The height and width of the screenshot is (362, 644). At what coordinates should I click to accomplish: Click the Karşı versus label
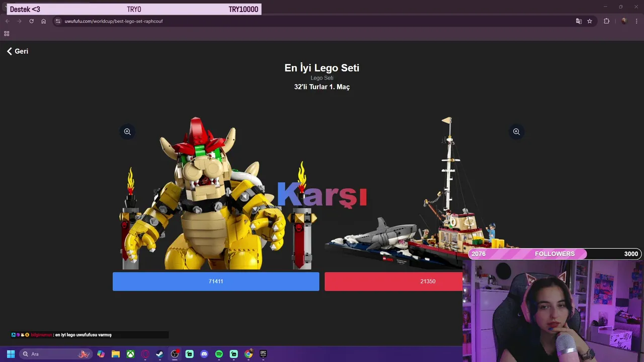pyautogui.click(x=322, y=195)
